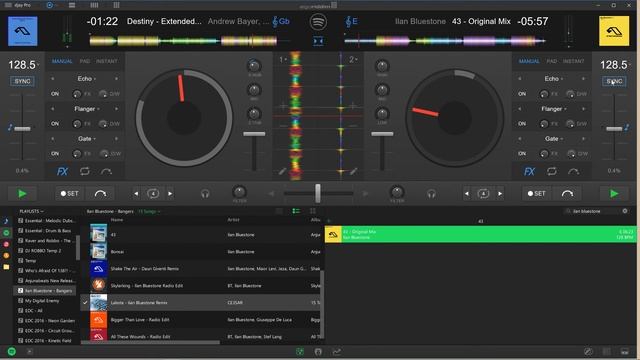Click the crossfader handle

(318, 193)
